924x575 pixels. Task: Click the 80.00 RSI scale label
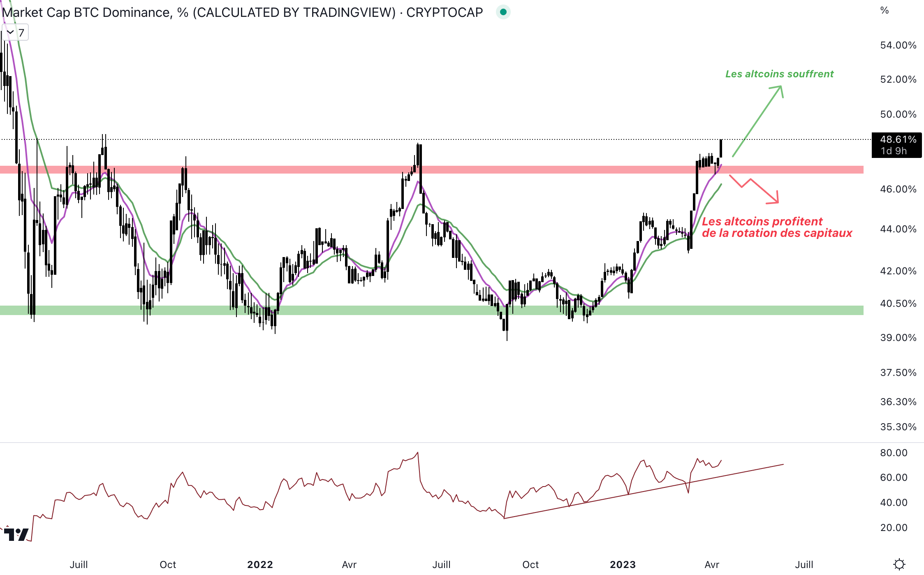(894, 453)
